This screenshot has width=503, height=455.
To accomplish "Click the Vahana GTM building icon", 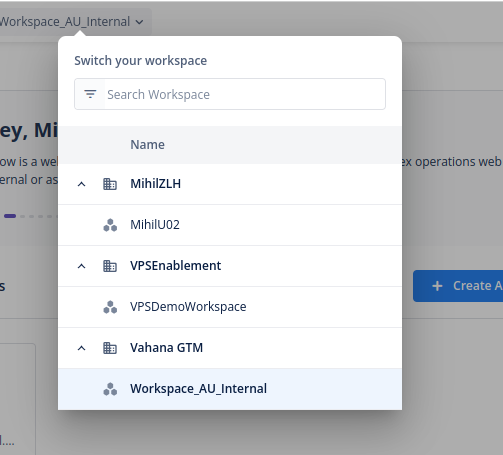I will pyautogui.click(x=110, y=348).
